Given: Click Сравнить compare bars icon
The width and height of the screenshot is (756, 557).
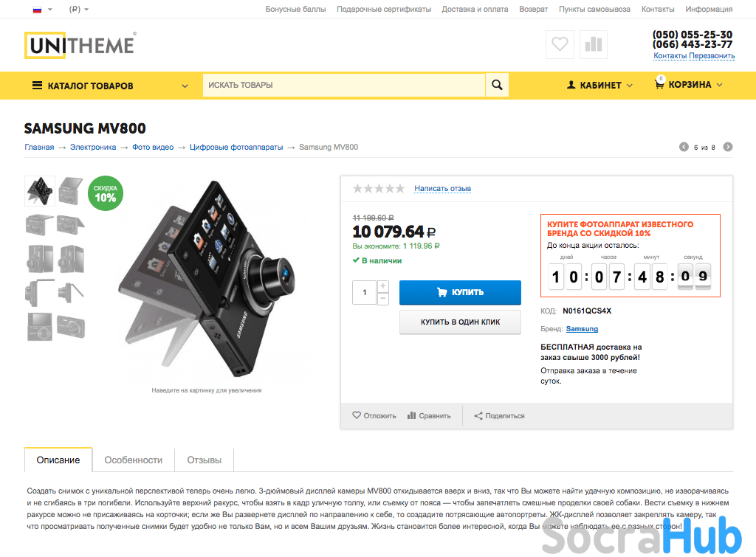Looking at the screenshot, I should click(x=411, y=415).
